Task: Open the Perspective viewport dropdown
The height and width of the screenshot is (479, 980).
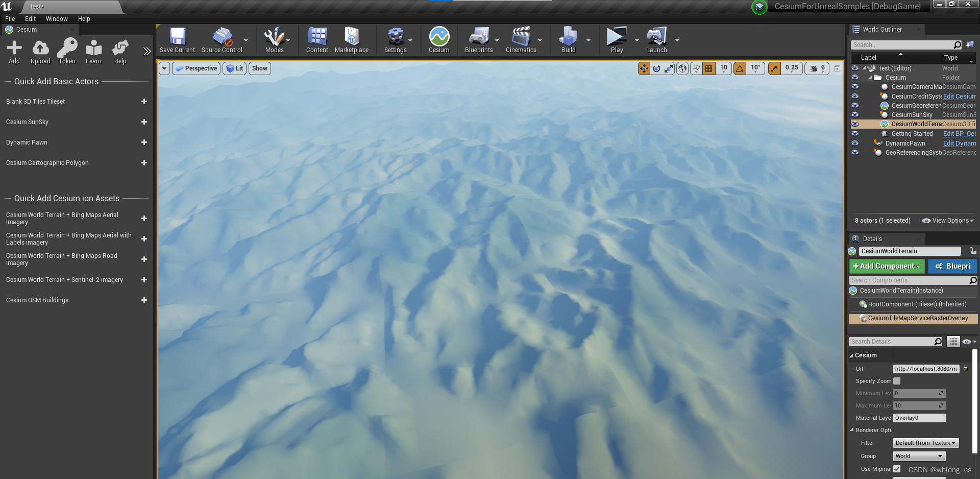Action: click(196, 68)
